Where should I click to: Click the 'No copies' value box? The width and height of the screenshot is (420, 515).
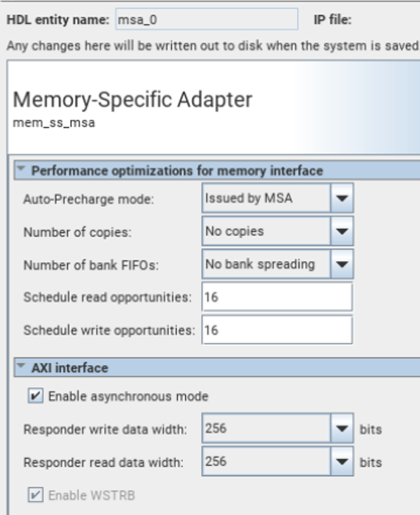click(x=266, y=231)
